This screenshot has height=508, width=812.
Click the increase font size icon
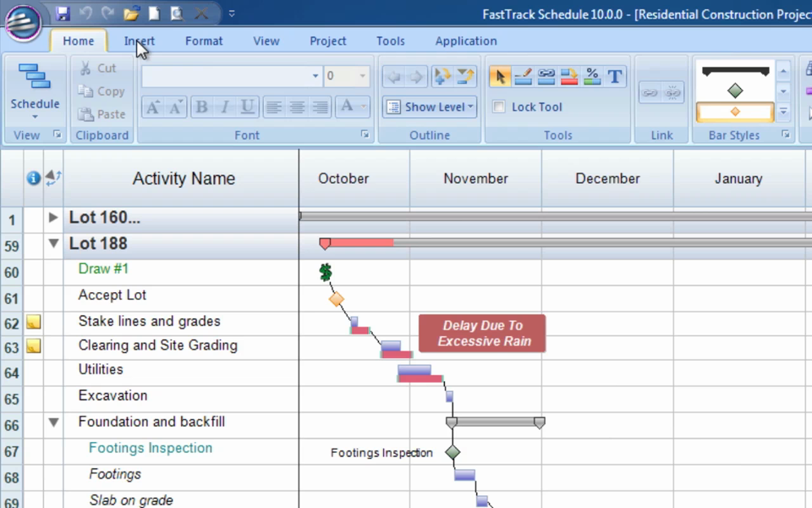click(153, 108)
